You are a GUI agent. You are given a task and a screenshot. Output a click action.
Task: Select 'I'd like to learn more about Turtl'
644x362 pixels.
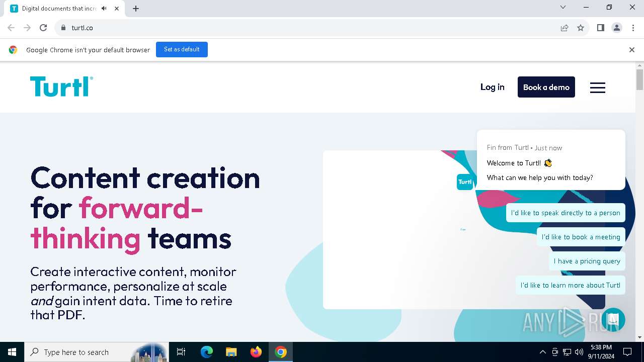570,285
